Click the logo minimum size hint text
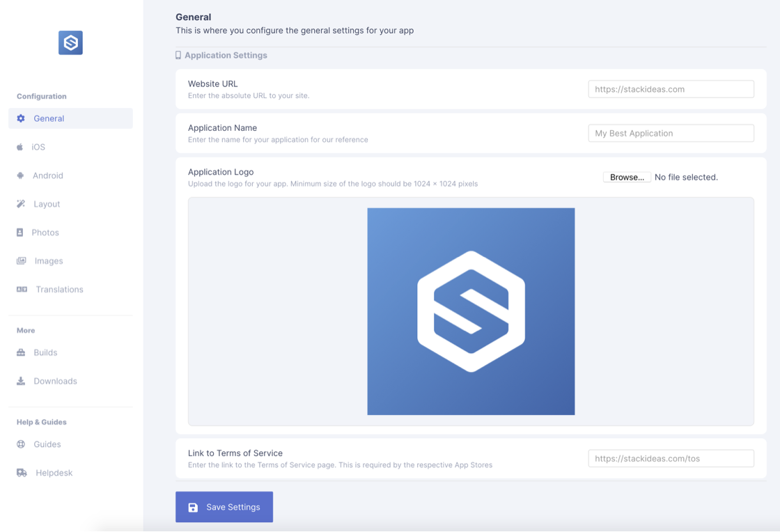780x532 pixels. click(333, 183)
